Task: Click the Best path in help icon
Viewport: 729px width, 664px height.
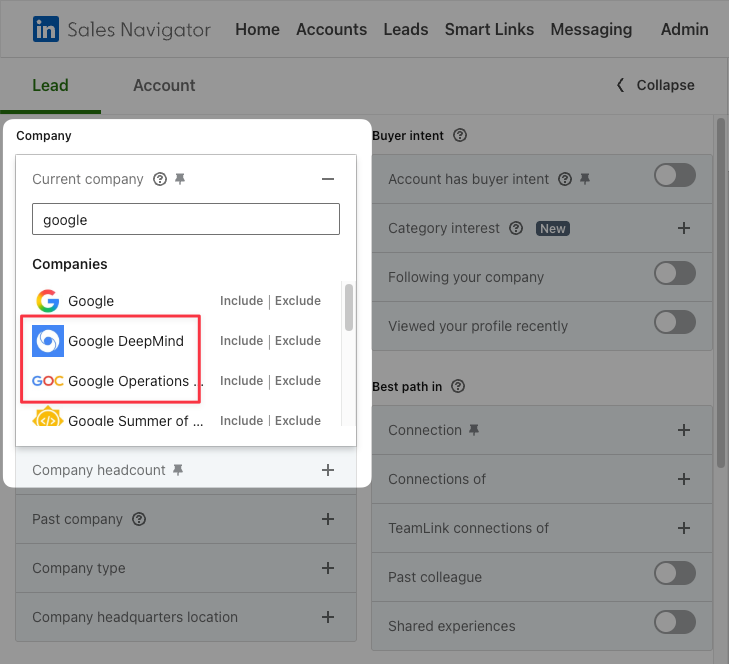Action: click(x=458, y=386)
